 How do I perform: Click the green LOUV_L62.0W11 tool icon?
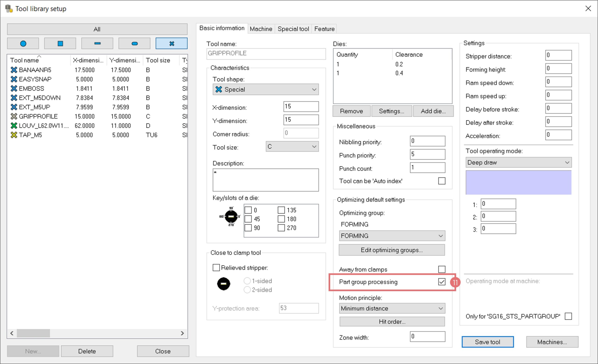pos(14,126)
